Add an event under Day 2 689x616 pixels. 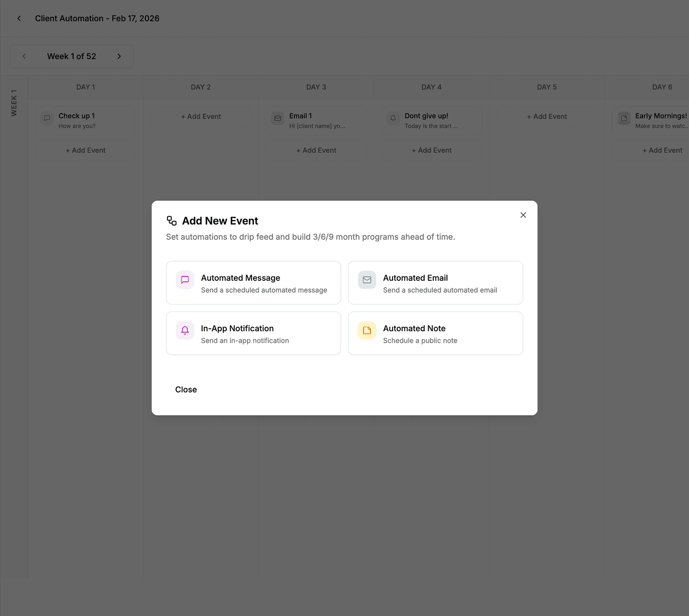pos(201,116)
